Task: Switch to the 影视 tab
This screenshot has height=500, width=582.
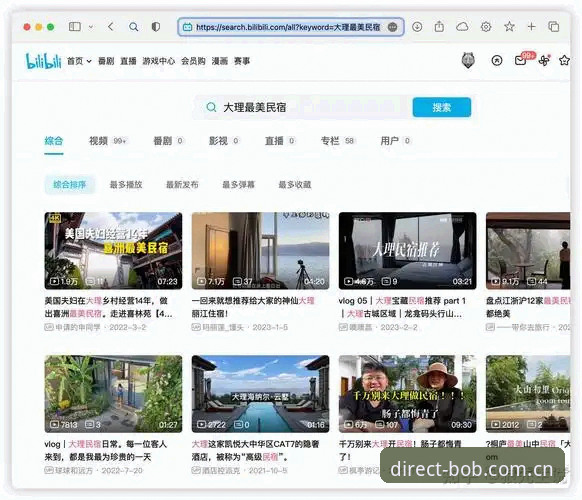Action: [x=224, y=141]
